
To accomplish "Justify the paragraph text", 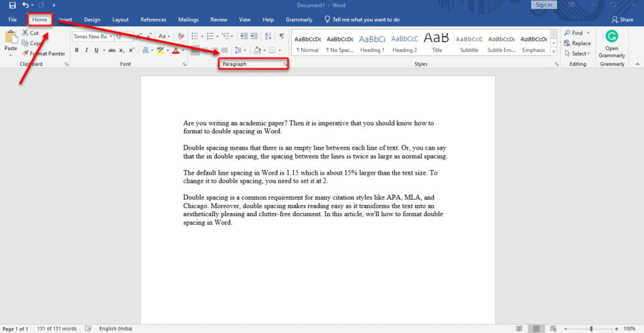I will tap(225, 50).
